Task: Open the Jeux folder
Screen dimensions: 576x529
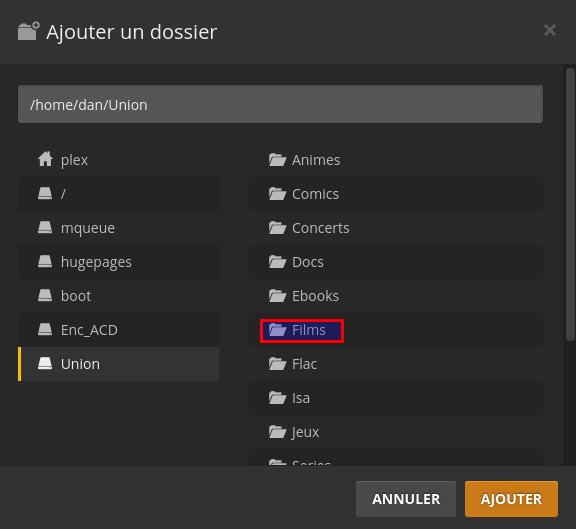Action: (396, 432)
